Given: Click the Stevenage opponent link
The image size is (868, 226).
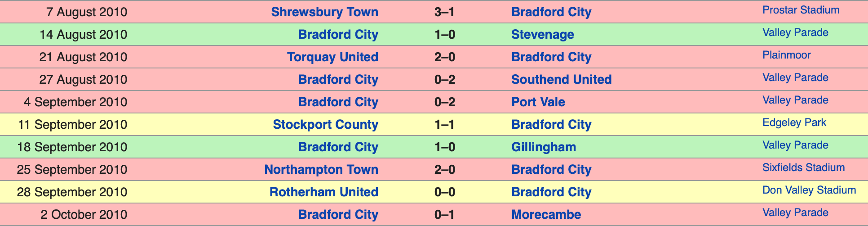Looking at the screenshot, I should click(542, 35).
